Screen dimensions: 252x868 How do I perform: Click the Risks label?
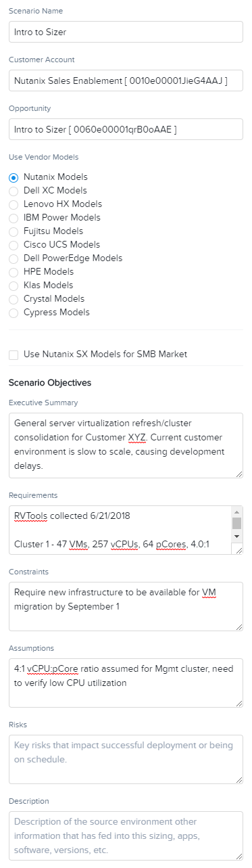pos(18,725)
